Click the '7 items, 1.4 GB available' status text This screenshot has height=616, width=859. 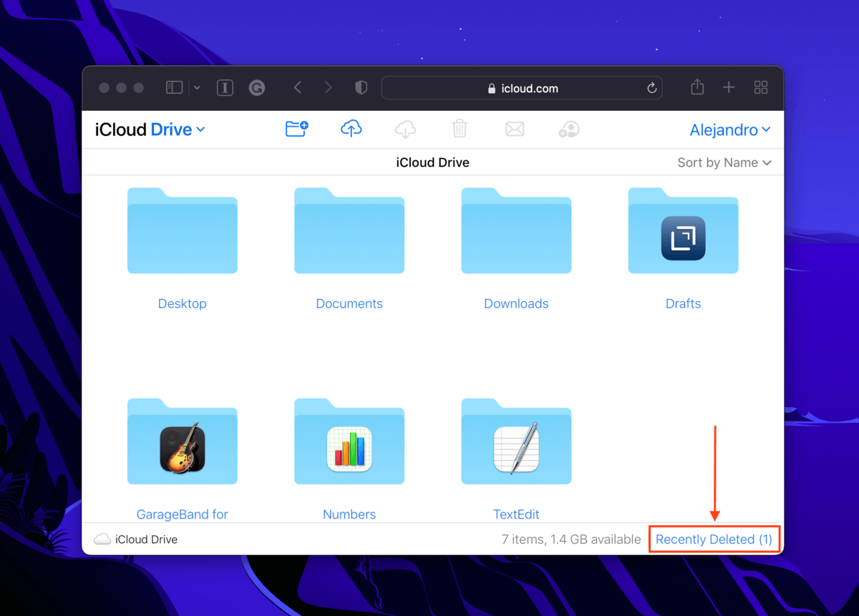click(571, 539)
